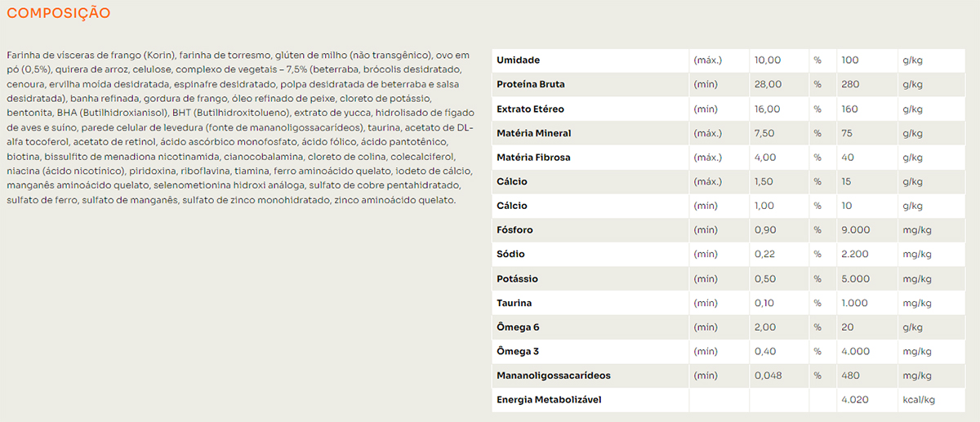Image resolution: width=980 pixels, height=422 pixels.
Task: Click the "Fósforo" row label
Action: (515, 230)
